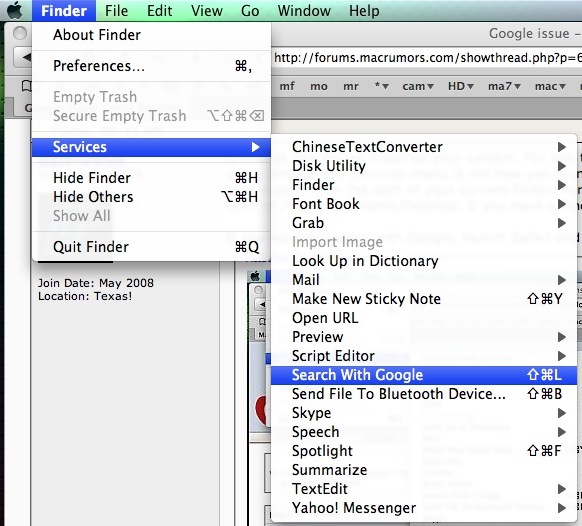Expand the Finder service submenu
582x526 pixels.
[424, 185]
